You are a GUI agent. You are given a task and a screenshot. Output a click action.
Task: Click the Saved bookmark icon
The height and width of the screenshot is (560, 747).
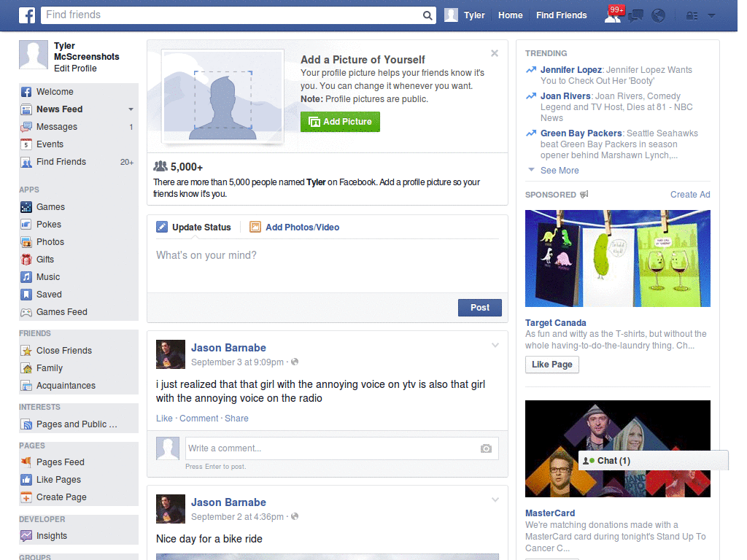(x=26, y=295)
